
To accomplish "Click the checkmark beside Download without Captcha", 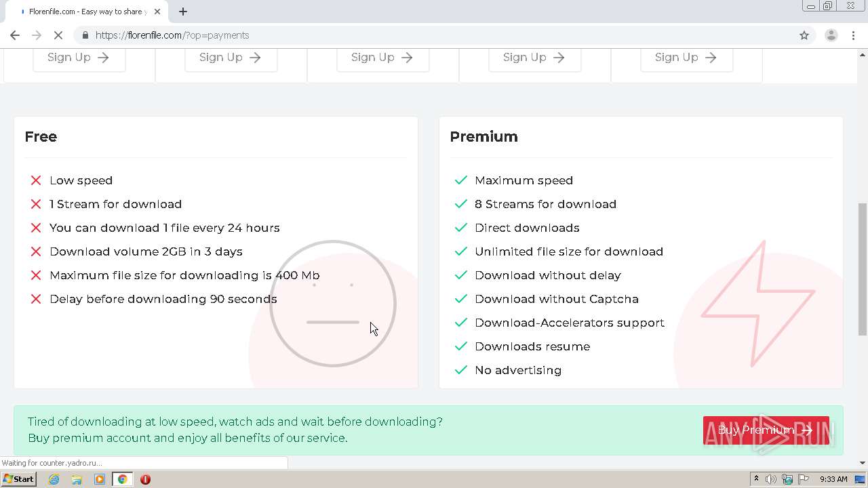I will pyautogui.click(x=461, y=299).
